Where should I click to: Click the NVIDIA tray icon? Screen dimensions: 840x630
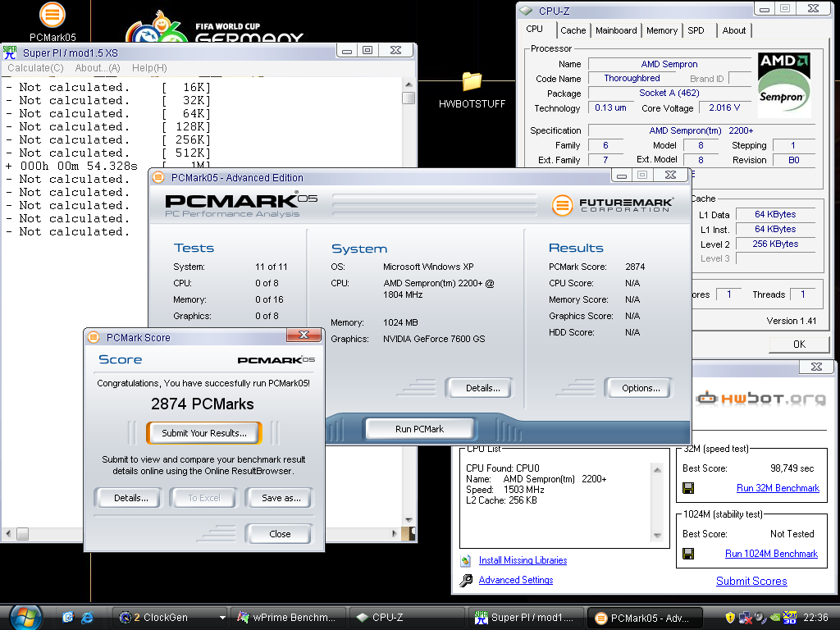[774, 618]
